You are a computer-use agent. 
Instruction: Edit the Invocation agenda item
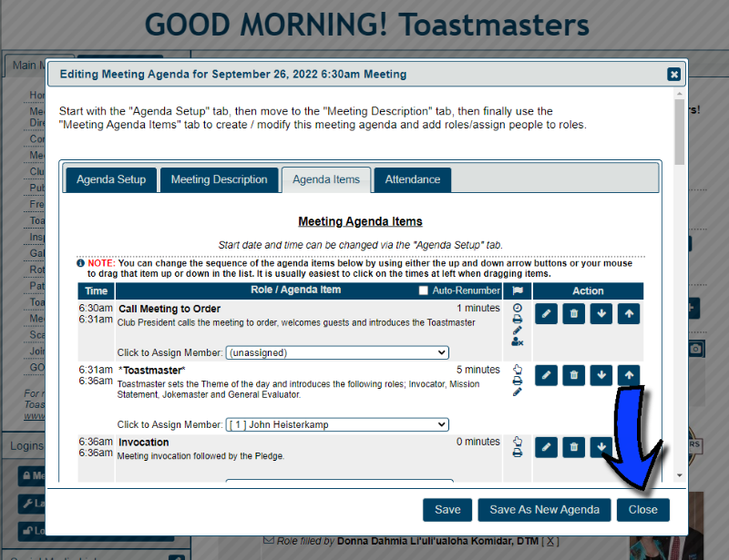coord(546,446)
